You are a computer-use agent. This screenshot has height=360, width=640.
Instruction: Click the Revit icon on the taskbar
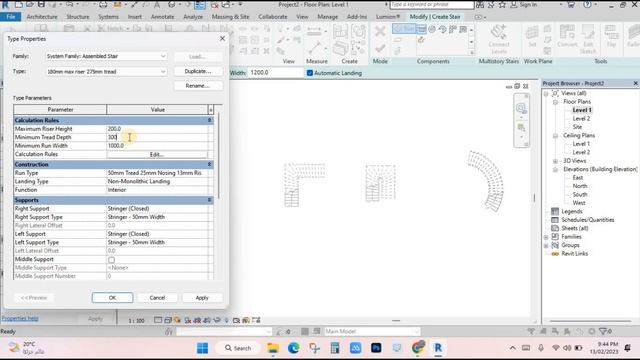[438, 348]
